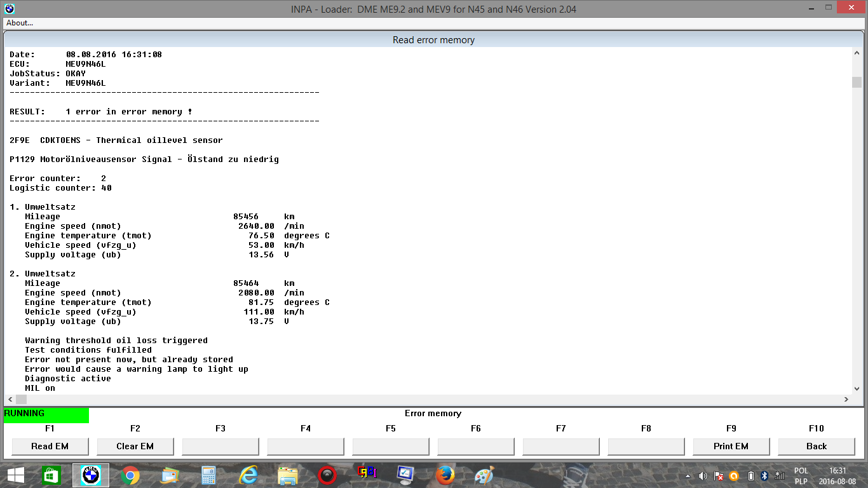868x488 pixels.
Task: Open the red circular recorder app
Action: pyautogui.click(x=327, y=475)
